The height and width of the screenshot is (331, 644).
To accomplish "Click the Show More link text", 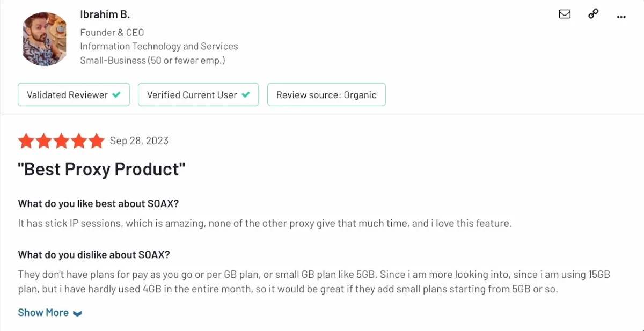I will click(x=43, y=312).
